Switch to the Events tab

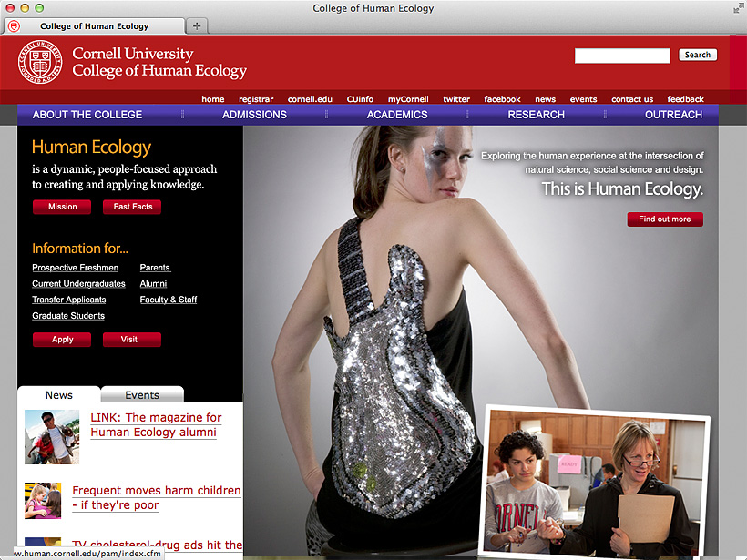[x=142, y=395]
